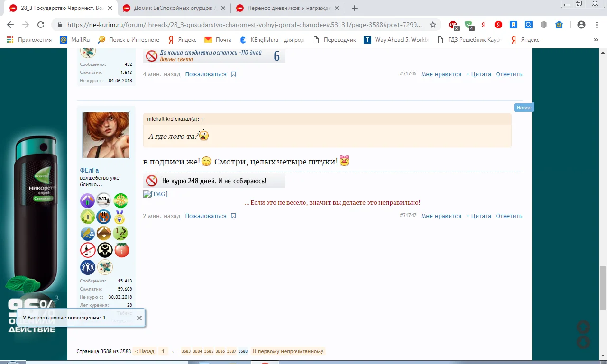Open the Переводчик bookmark
The height and width of the screenshot is (364, 607).
point(335,40)
